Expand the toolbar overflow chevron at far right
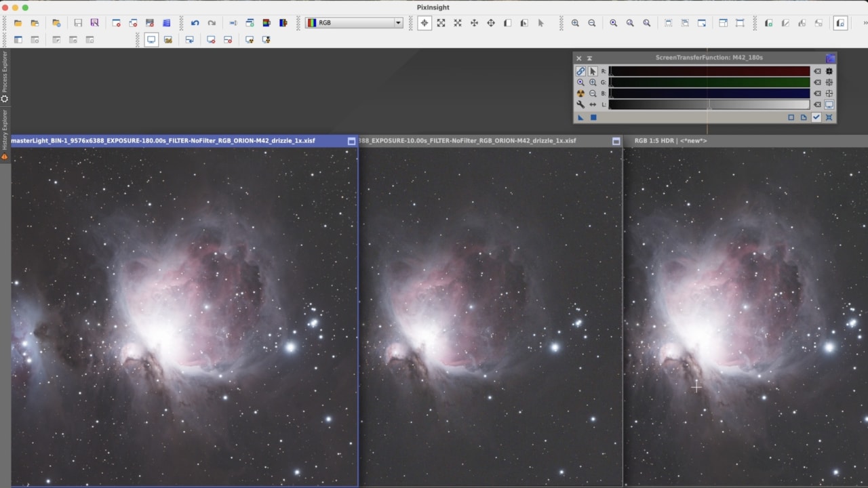 (865, 23)
